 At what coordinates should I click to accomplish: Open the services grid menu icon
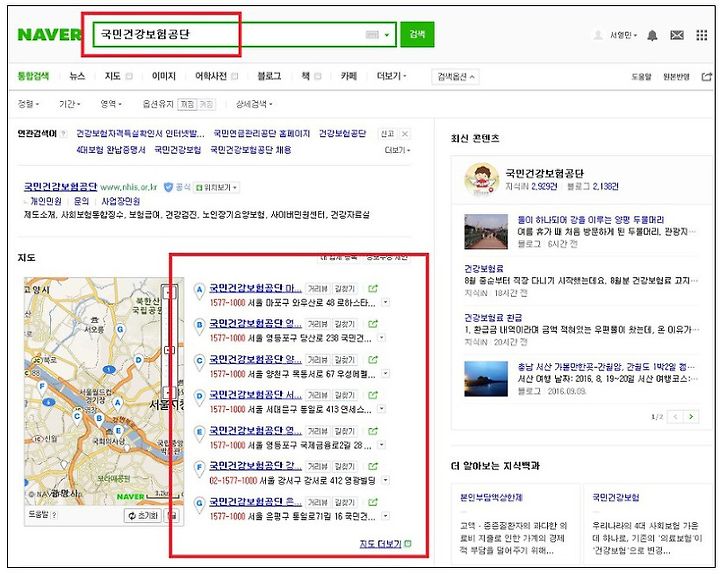tap(702, 35)
